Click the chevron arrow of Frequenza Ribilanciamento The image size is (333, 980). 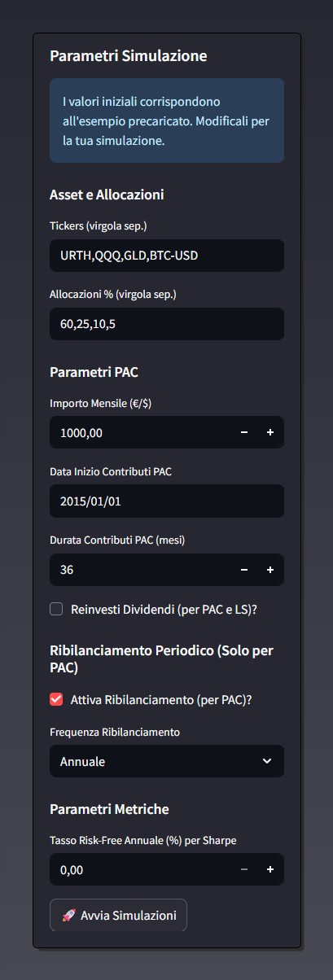point(267,761)
